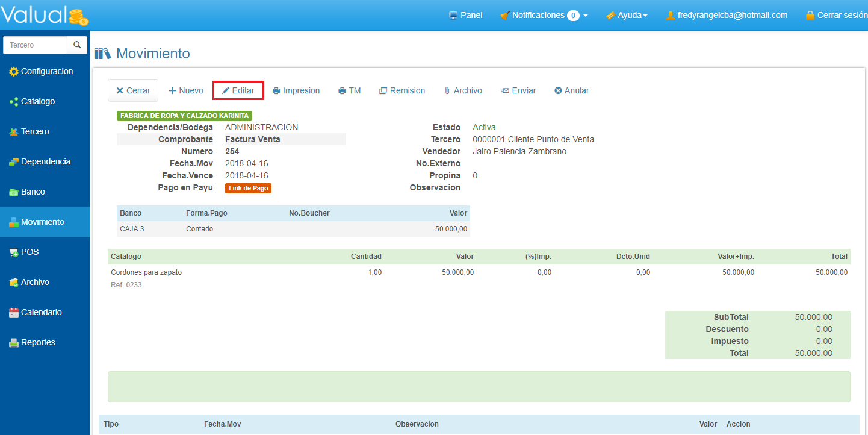Screen dimensions: 868x435
Task: Expand the Notificaciones dropdown
Action: pyautogui.click(x=544, y=15)
